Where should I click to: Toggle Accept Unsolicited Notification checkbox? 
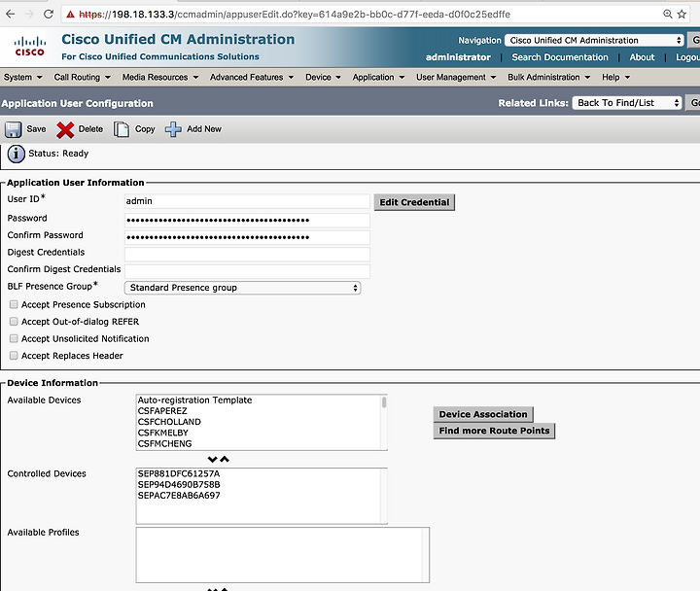[14, 338]
